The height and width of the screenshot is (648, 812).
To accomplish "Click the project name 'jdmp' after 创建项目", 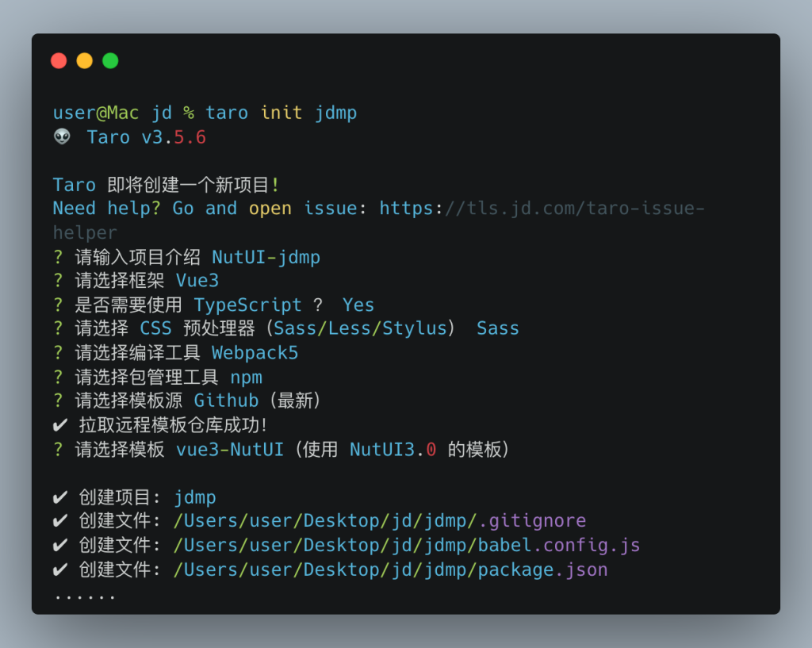I will tap(195, 498).
